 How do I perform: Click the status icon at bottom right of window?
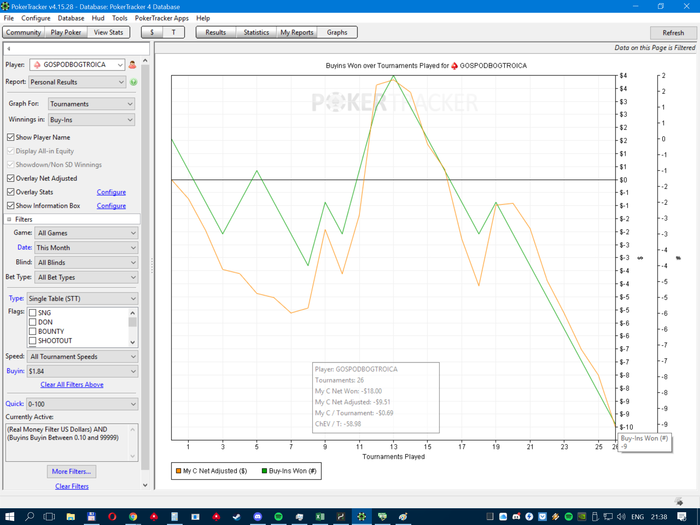679,501
